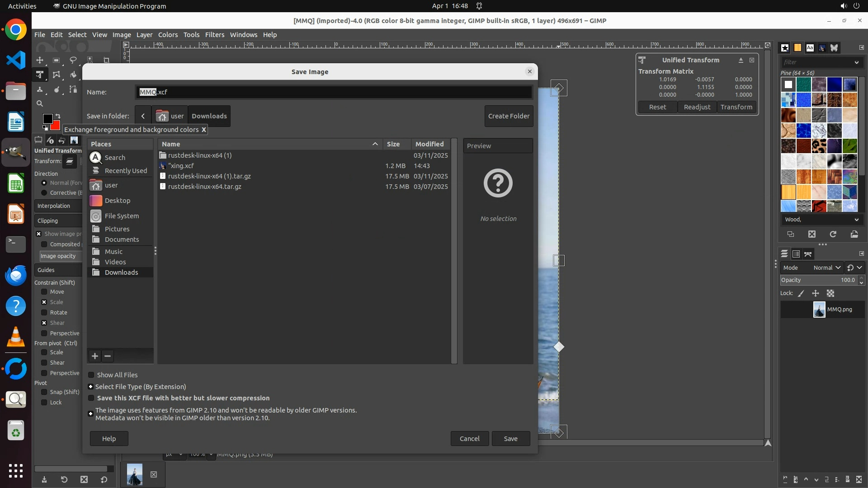Select the Move tool in toolbox
Screen dimensions: 868x488
[x=40, y=60]
